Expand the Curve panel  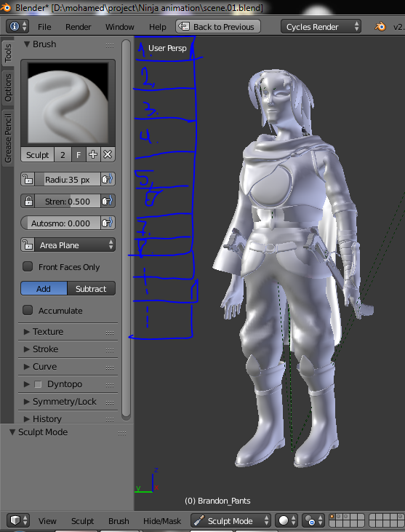(27, 366)
